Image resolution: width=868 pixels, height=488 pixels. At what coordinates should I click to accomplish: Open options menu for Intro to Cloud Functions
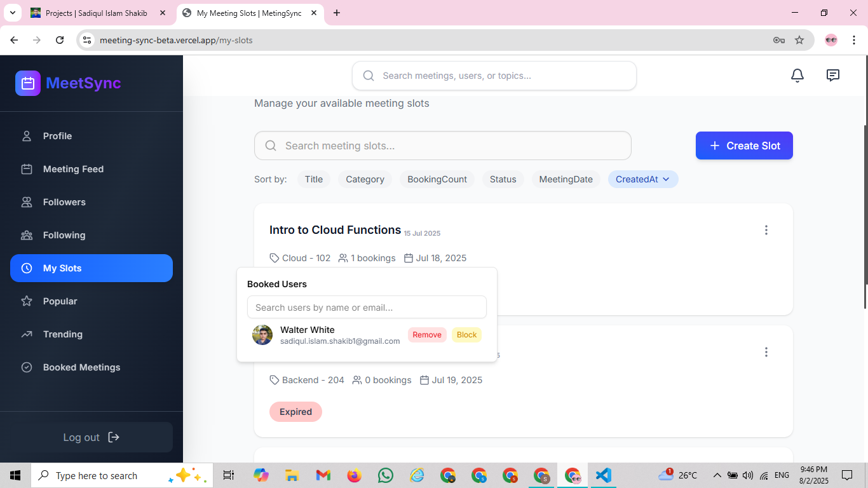tap(766, 230)
